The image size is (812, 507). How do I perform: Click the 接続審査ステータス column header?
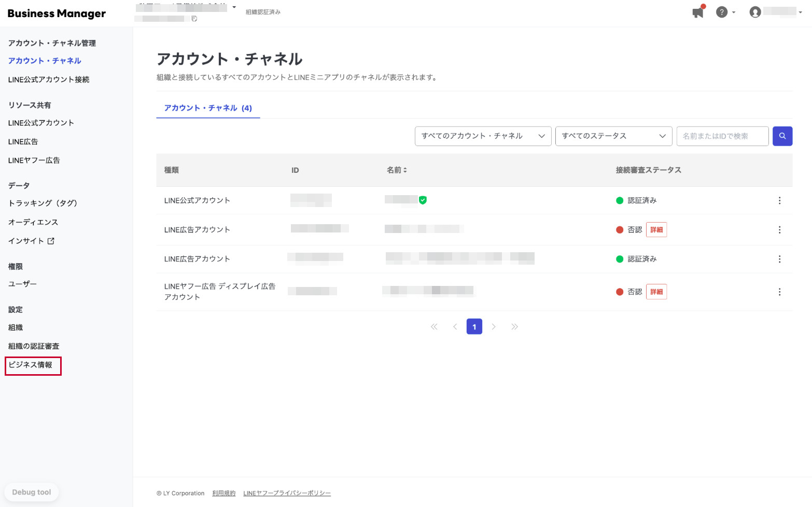pyautogui.click(x=649, y=170)
